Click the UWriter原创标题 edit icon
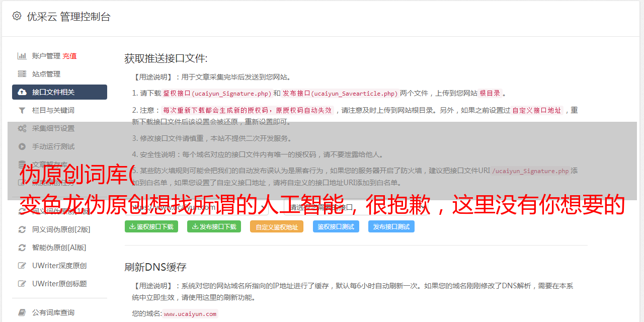644x322 pixels. (x=22, y=284)
